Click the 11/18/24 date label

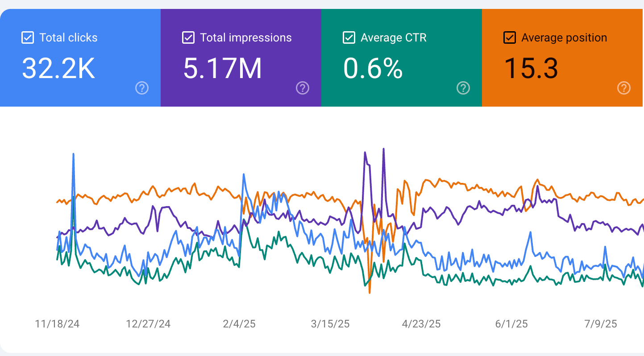tap(57, 324)
